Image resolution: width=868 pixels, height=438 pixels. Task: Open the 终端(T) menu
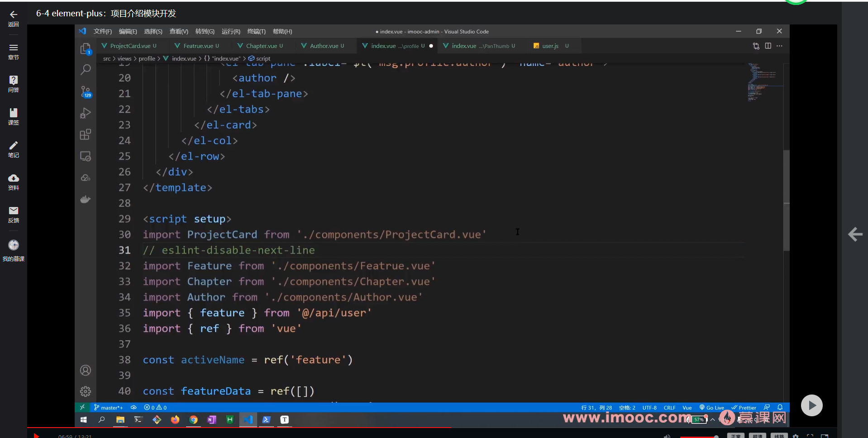(257, 31)
